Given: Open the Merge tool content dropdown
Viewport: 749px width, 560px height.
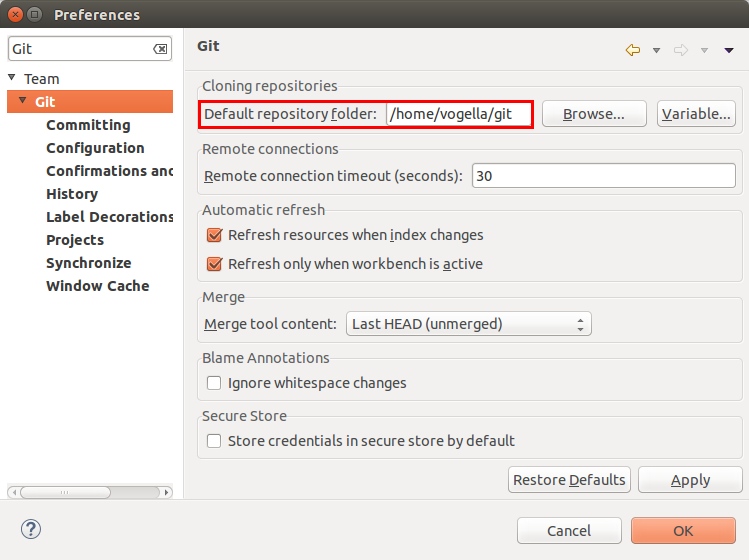Looking at the screenshot, I should (469, 324).
